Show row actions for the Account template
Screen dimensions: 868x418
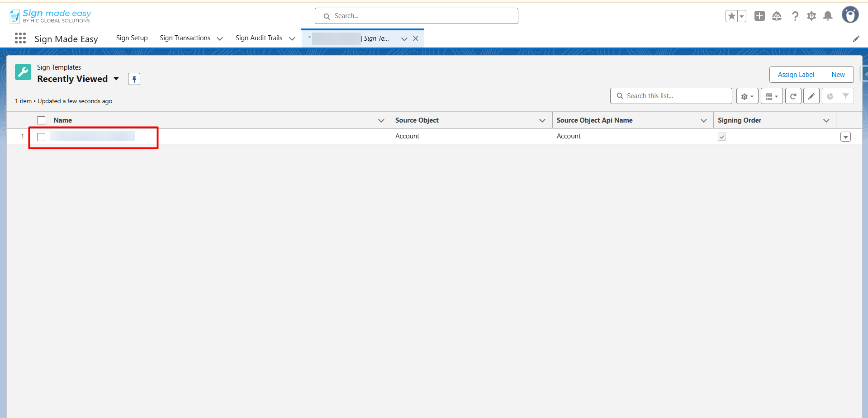845,137
